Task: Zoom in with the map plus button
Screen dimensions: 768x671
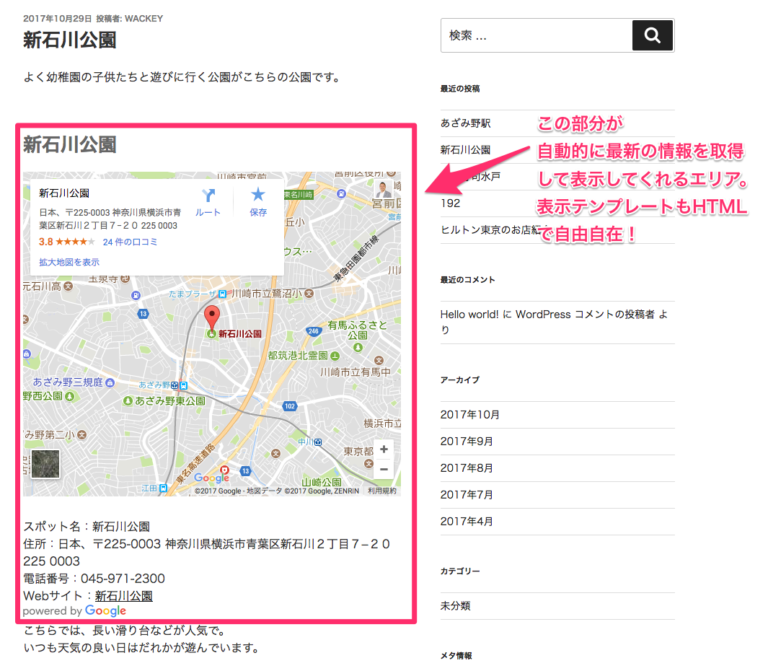Action: tap(384, 450)
